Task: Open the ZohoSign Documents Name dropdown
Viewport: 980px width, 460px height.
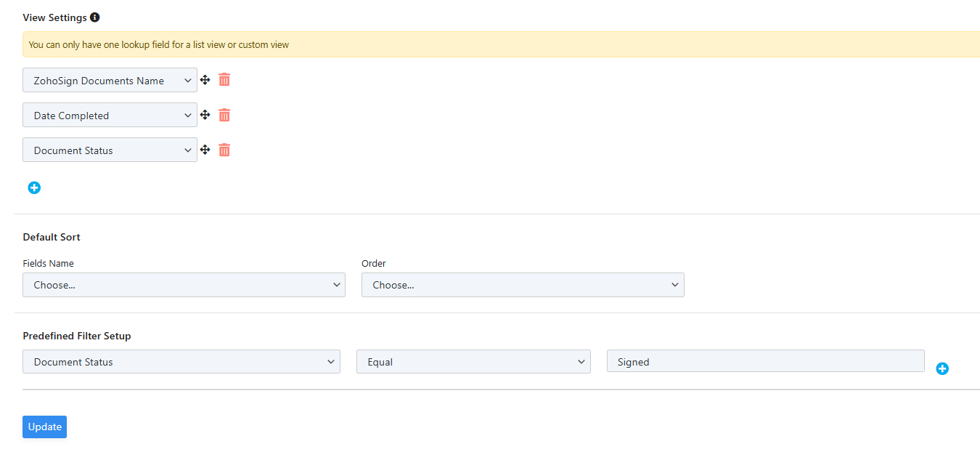Action: click(110, 81)
